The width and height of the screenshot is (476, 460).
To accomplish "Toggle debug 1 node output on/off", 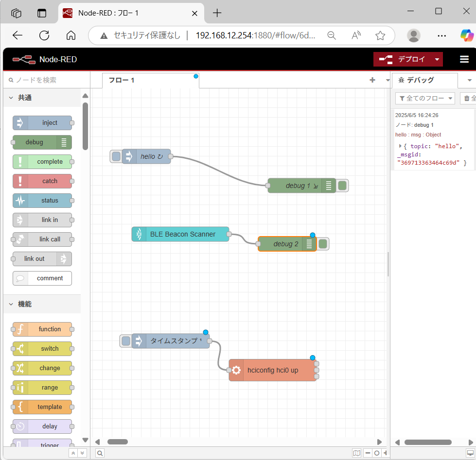I will pos(342,186).
